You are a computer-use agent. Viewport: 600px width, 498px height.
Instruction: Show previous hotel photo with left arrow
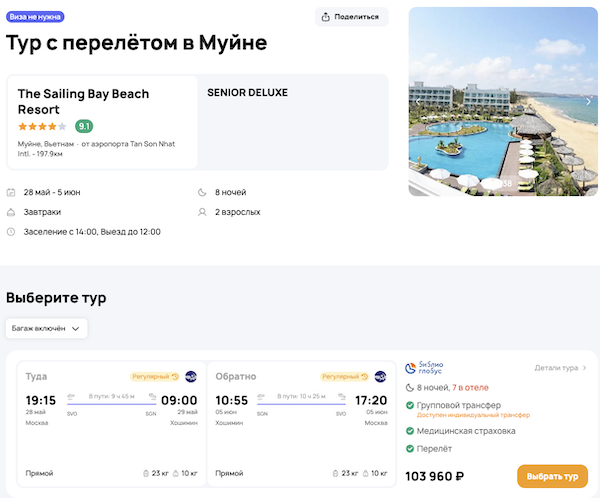coord(418,101)
